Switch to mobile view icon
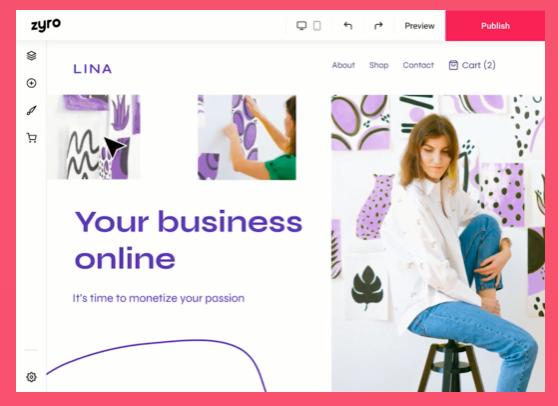The height and width of the screenshot is (406, 558). pyautogui.click(x=317, y=26)
